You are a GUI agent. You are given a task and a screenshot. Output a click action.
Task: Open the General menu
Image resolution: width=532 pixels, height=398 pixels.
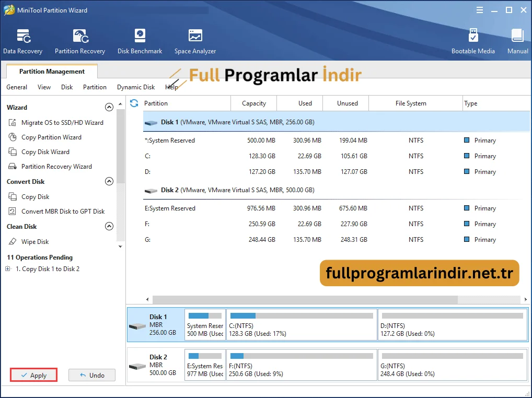17,87
